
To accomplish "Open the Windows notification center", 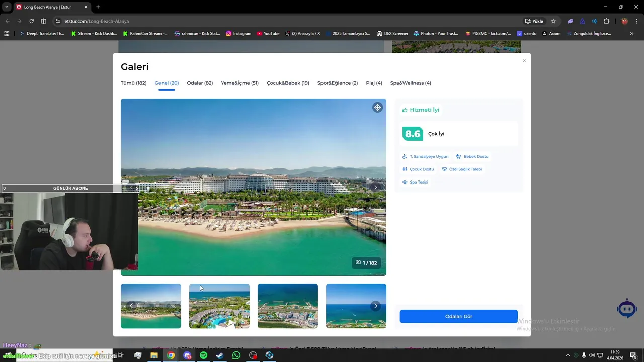I will click(x=634, y=355).
